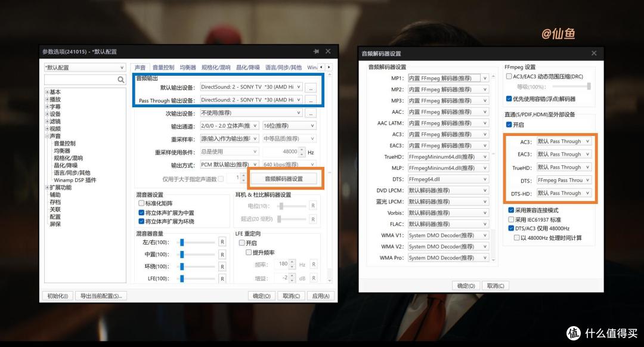Image resolution: width=644 pixels, height=347 pixels.
Task: Open the Pass Through 输出设备 dropdown
Action: click(251, 100)
